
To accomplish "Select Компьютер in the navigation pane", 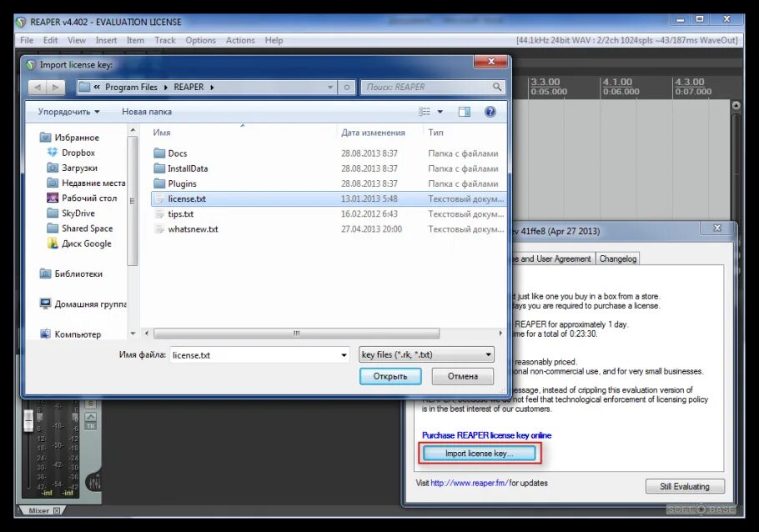I will coord(78,334).
